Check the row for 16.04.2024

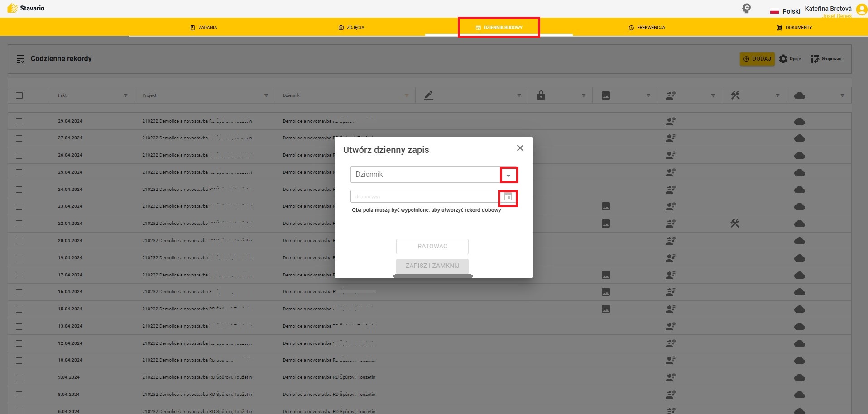[19, 292]
